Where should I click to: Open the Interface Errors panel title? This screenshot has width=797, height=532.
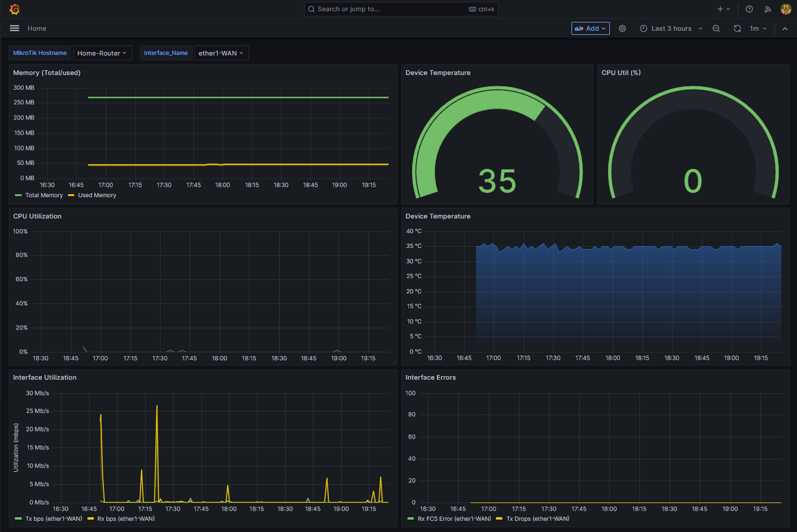tap(430, 377)
